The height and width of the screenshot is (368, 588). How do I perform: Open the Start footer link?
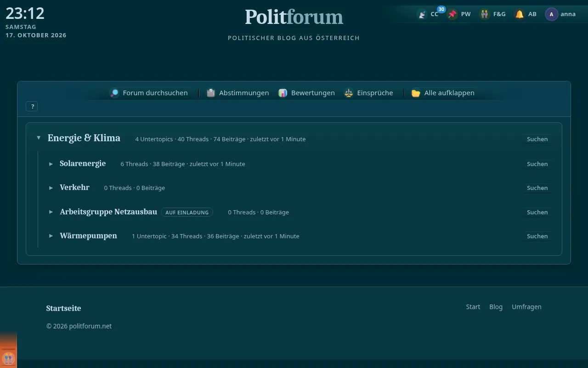pos(473,307)
